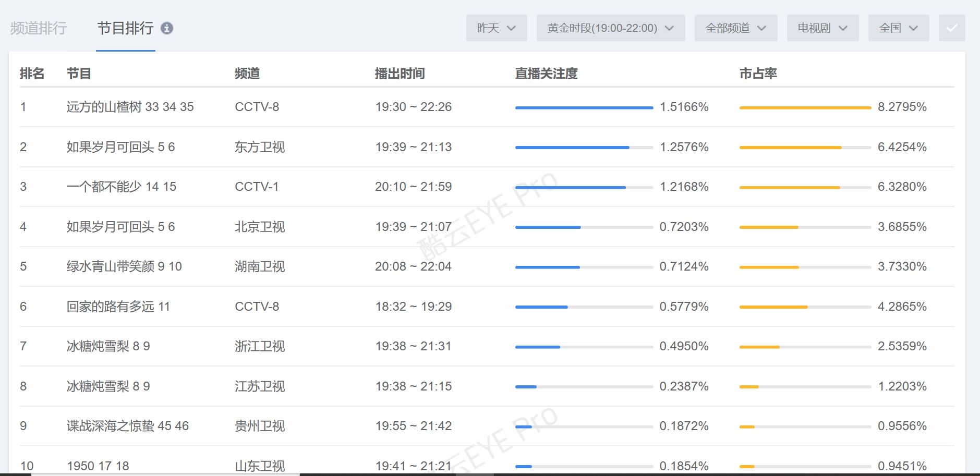This screenshot has width=980, height=476.
Task: Click the 山东卫视 channel cell
Action: pos(260,466)
